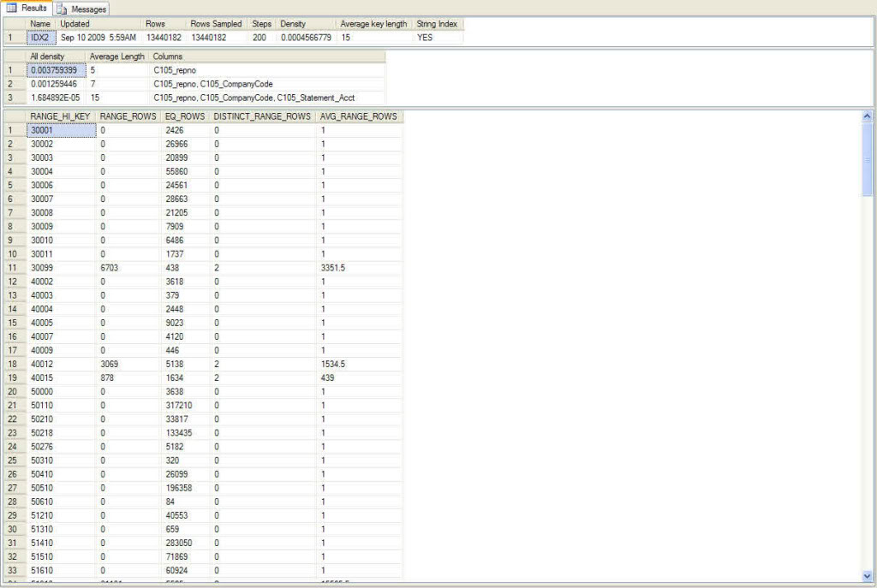Select the Rows Sampled column header
This screenshot has height=588, width=877.
(218, 24)
